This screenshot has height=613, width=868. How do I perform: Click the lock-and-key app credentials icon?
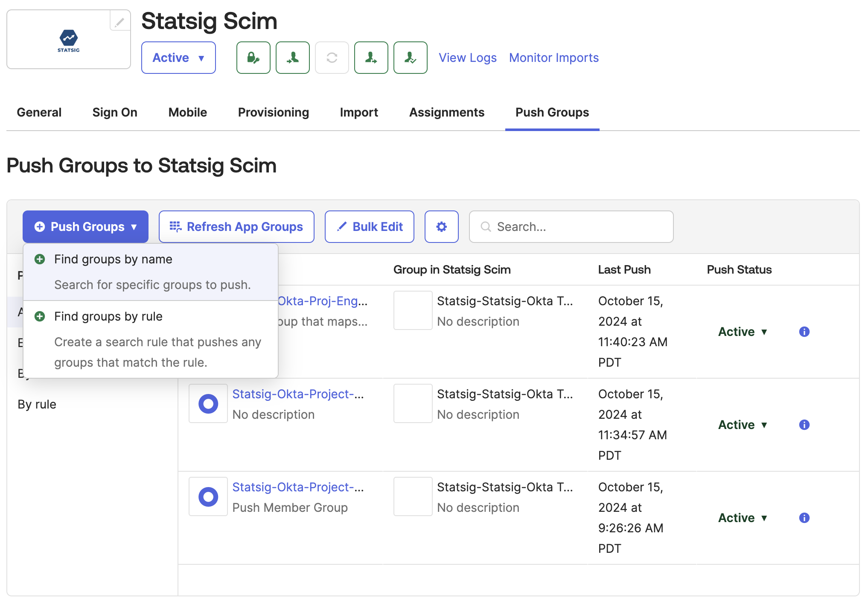click(253, 58)
